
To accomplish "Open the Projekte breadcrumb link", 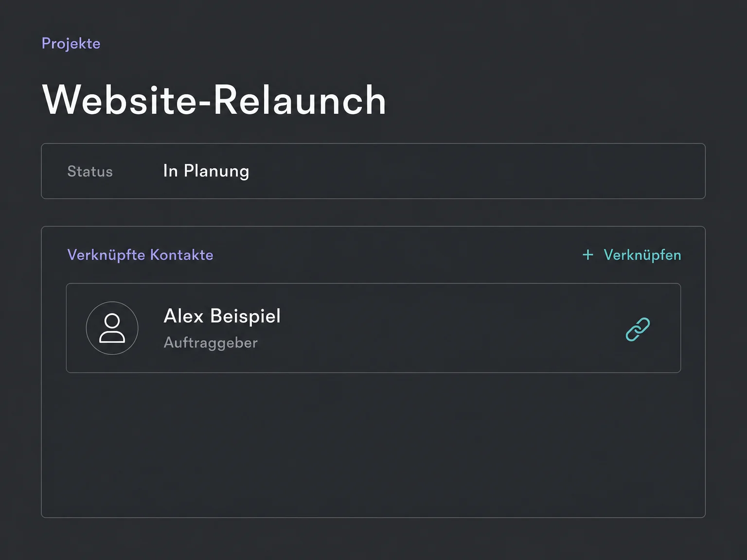I will 71,44.
